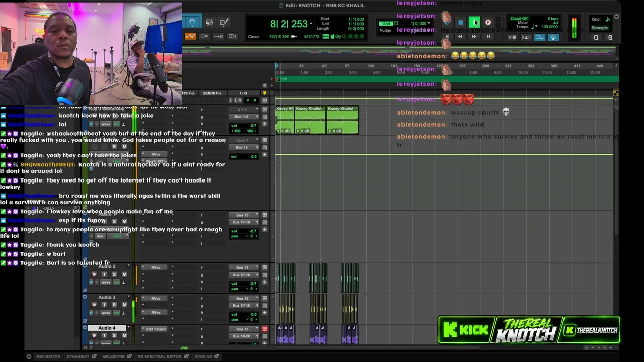Open A 1-2 input selector
Viewport: 644px width, 362px height.
[x=244, y=110]
